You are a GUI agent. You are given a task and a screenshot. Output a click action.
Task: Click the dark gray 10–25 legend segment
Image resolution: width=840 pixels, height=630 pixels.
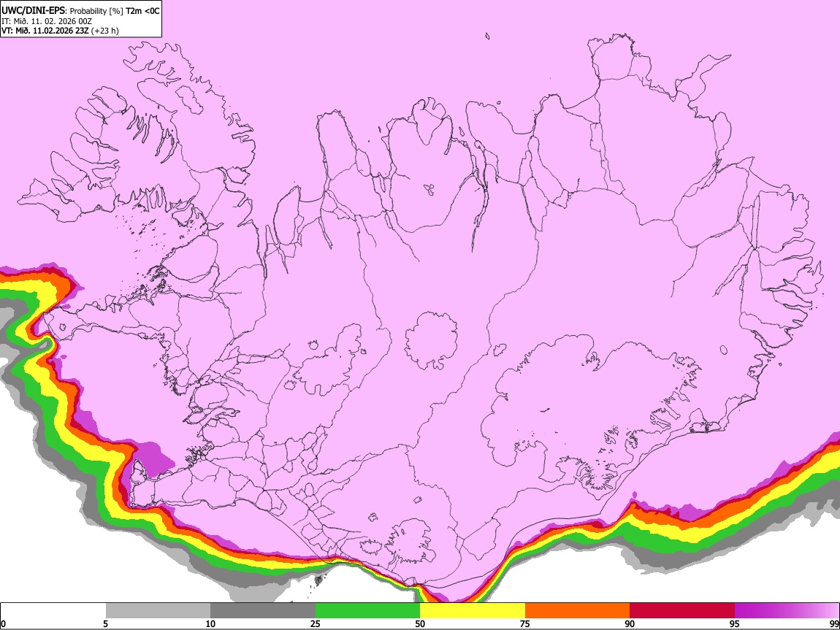click(263, 611)
